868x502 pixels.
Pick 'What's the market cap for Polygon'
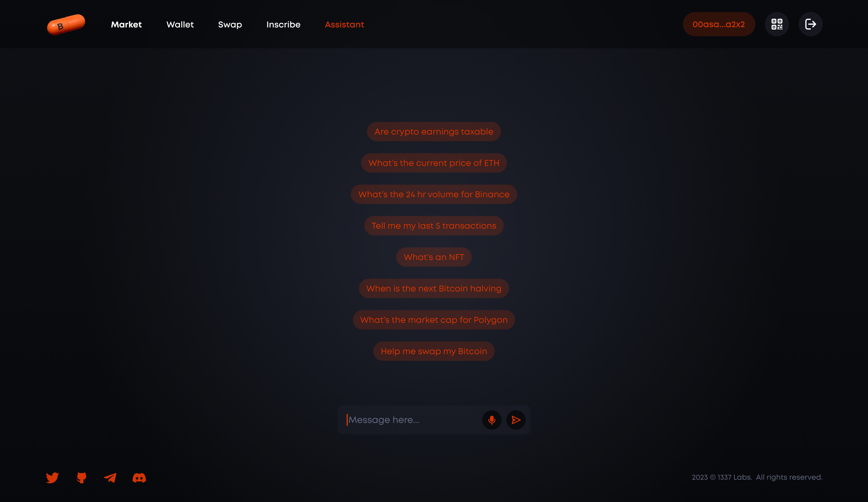pyautogui.click(x=434, y=319)
